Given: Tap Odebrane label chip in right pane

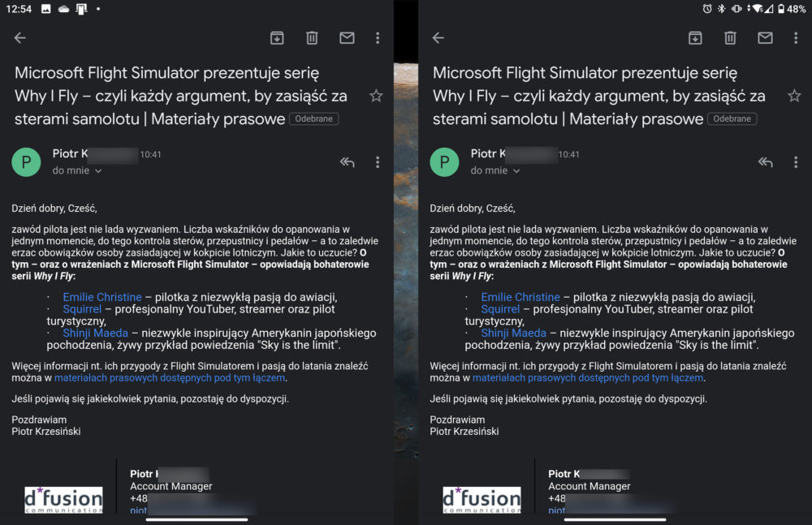Looking at the screenshot, I should (732, 118).
